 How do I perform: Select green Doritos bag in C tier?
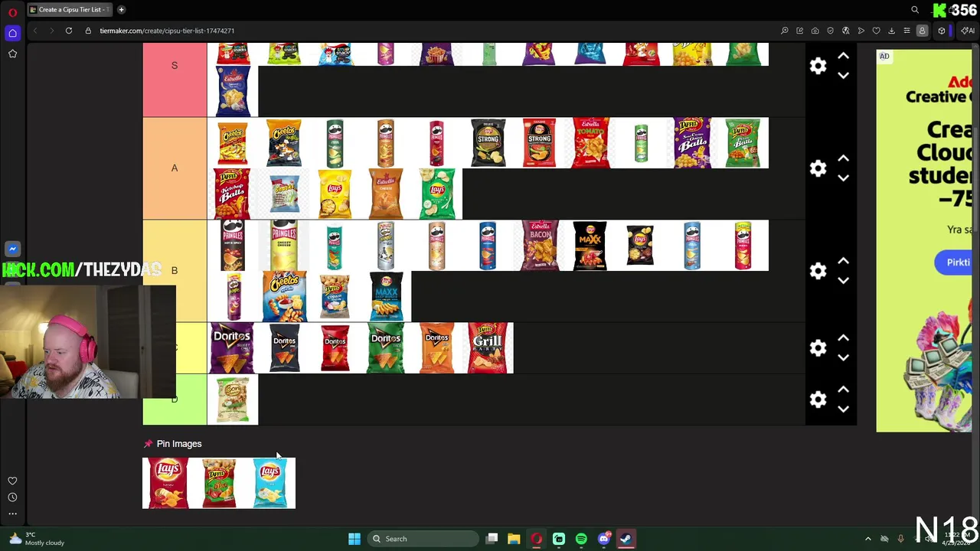tap(386, 348)
